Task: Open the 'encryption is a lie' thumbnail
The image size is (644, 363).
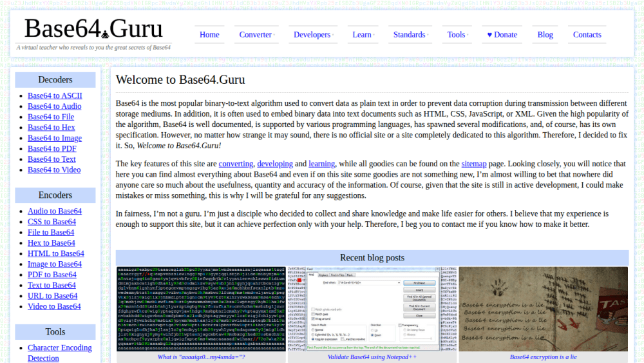Action: 544,309
